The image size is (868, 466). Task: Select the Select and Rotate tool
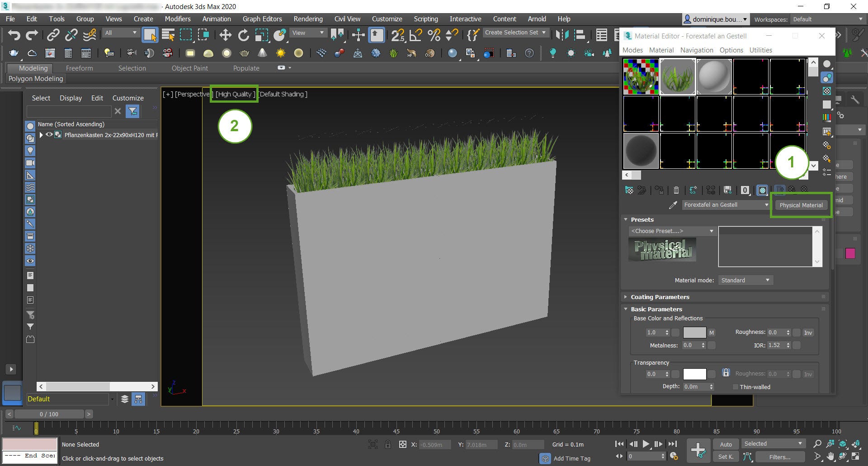click(x=244, y=35)
